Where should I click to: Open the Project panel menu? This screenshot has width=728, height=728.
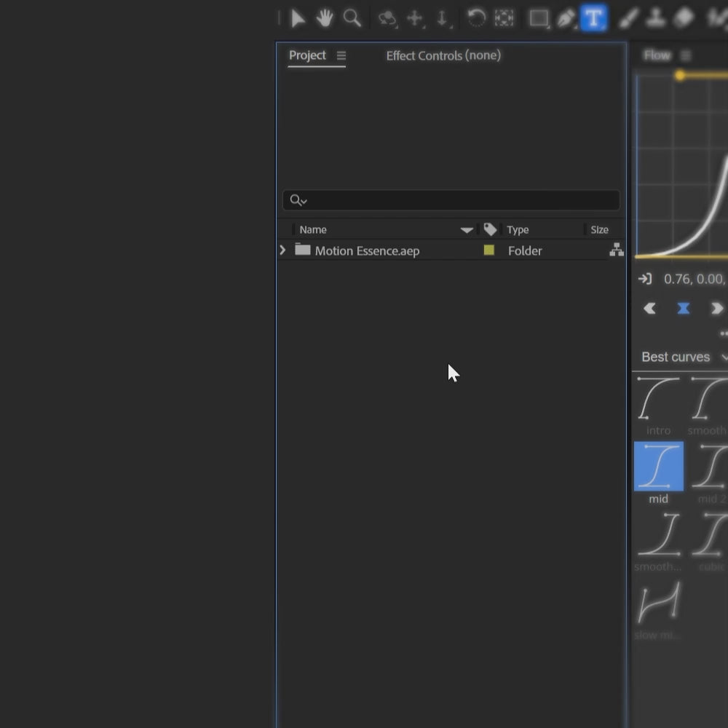pyautogui.click(x=341, y=55)
